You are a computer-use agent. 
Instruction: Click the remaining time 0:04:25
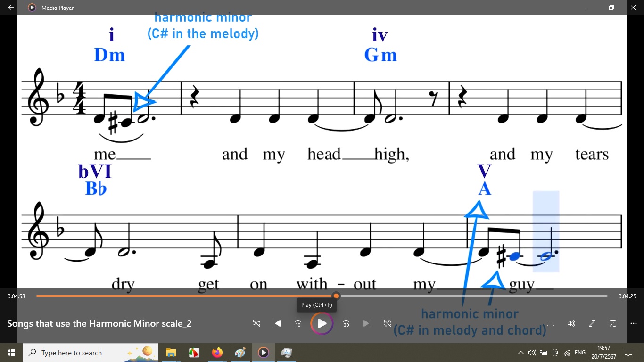coord(627,296)
